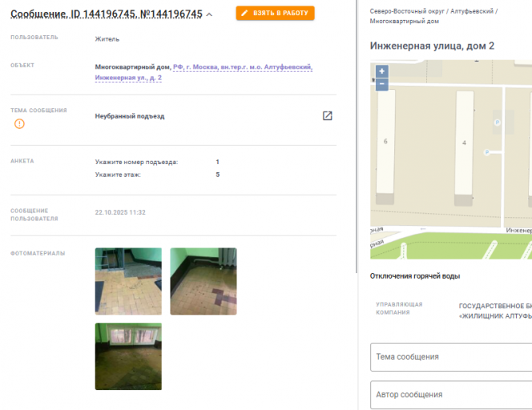Zoom in the map with plus icon
This screenshot has width=532, height=410.
click(x=381, y=71)
